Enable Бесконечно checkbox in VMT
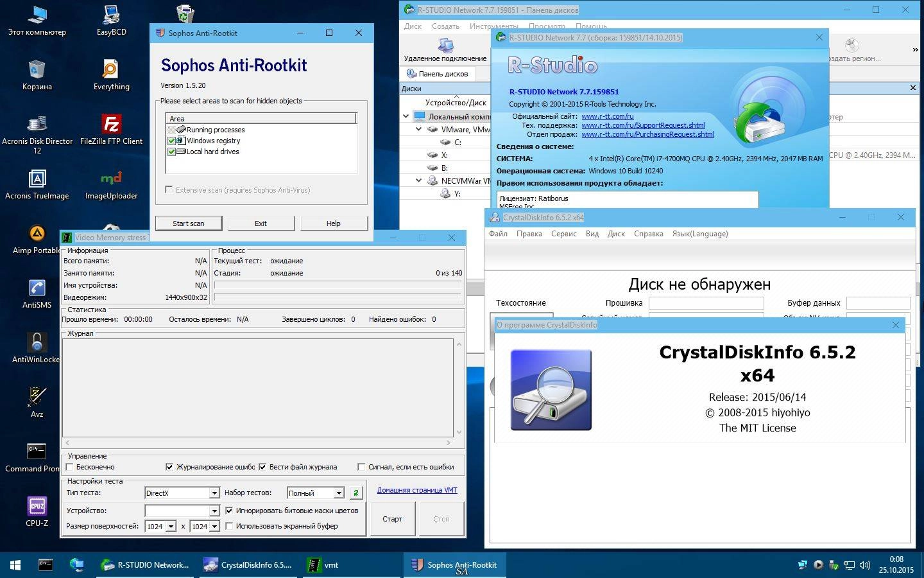 (70, 467)
